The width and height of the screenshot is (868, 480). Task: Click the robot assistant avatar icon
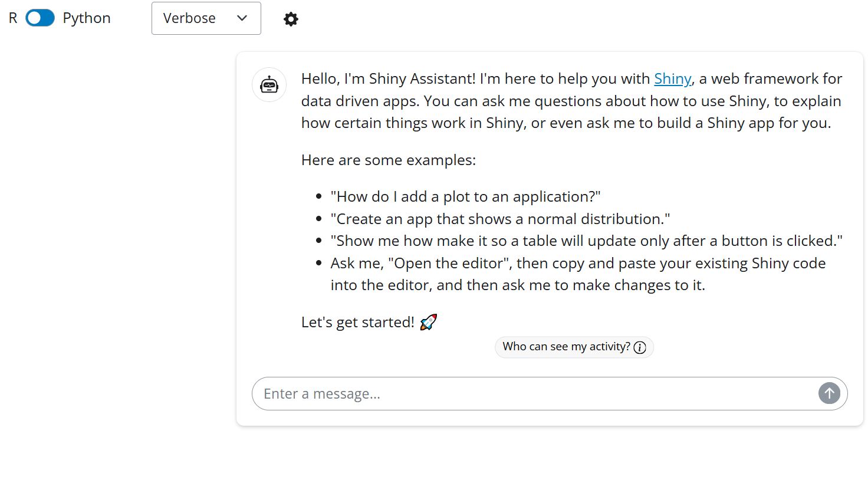269,85
